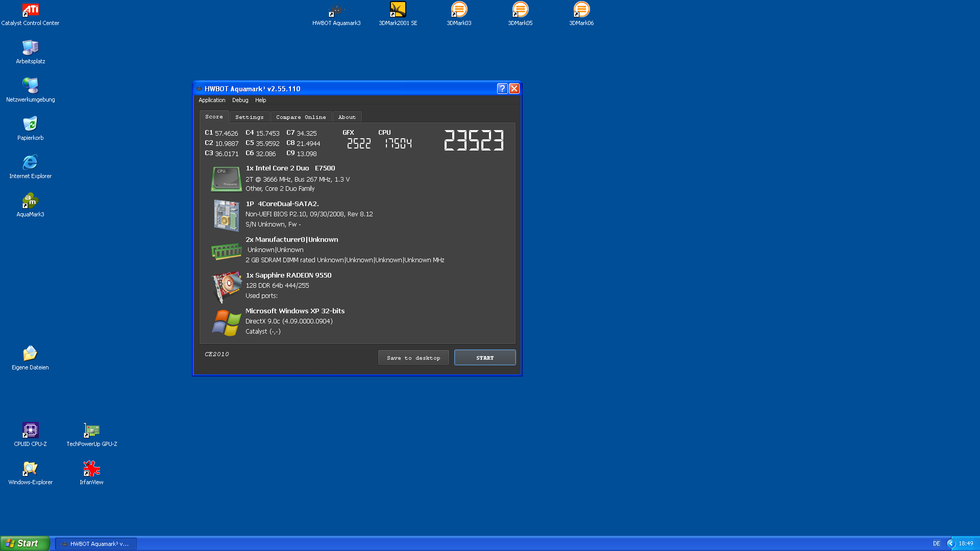The width and height of the screenshot is (980, 551).
Task: Click C1 value 57.4626
Action: (227, 133)
